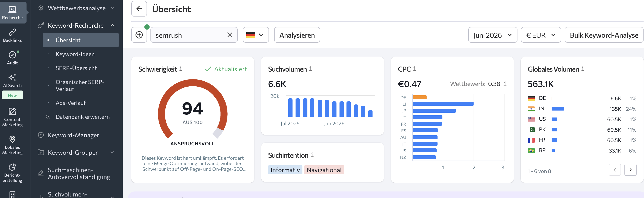Click the Bulk Keyword-Analyse button

coord(604,35)
